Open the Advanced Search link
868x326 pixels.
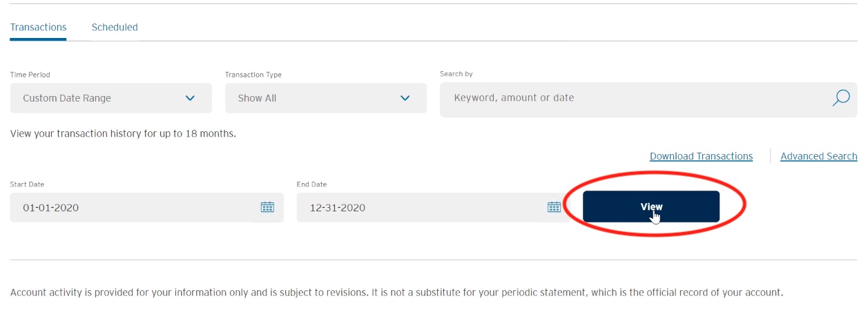[818, 156]
